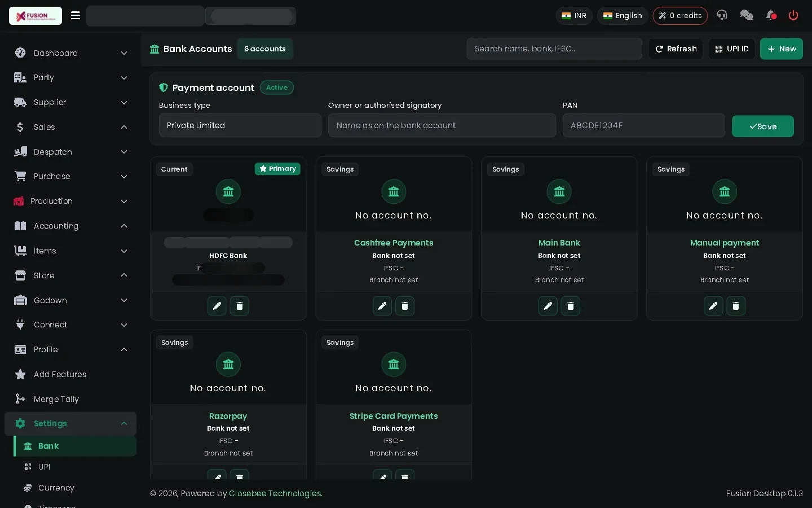Click the 0 credits button
This screenshot has height=508, width=812.
[680, 16]
